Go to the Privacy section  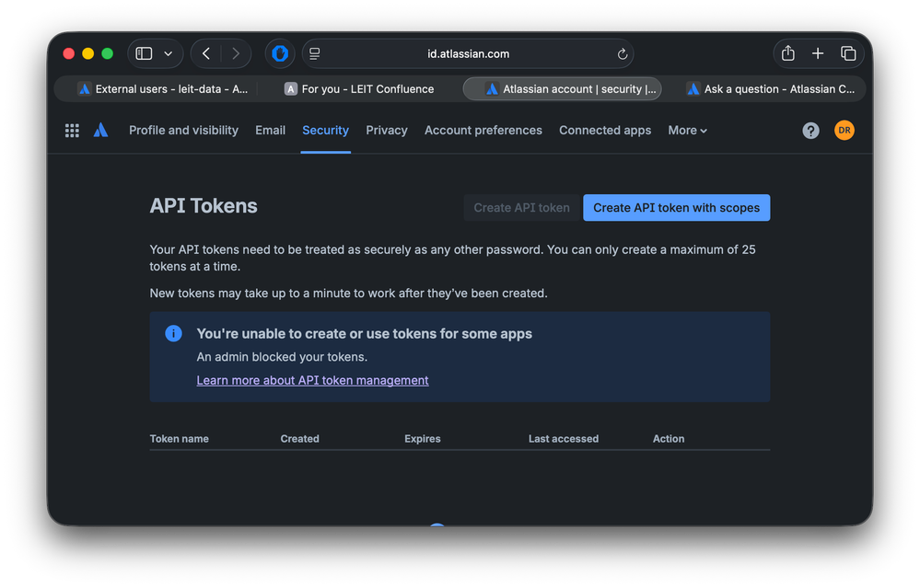coord(386,130)
